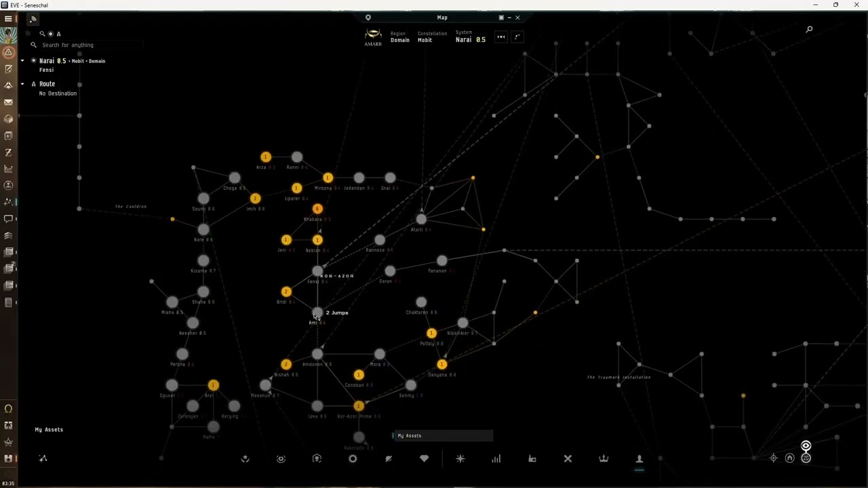Screen dimensions: 868x488
Task: Collapse the Narai location expander arrow
Action: tap(22, 61)
